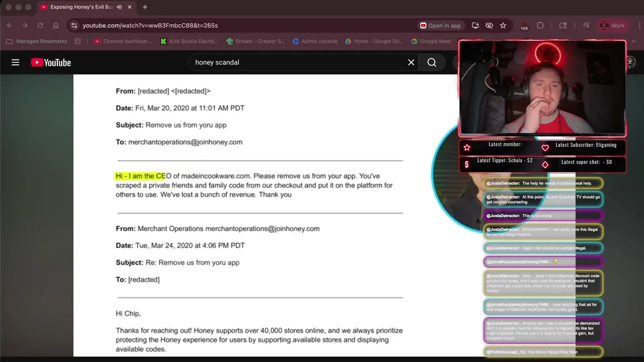Select the Exposing Honey's Evil tab

click(x=86, y=7)
